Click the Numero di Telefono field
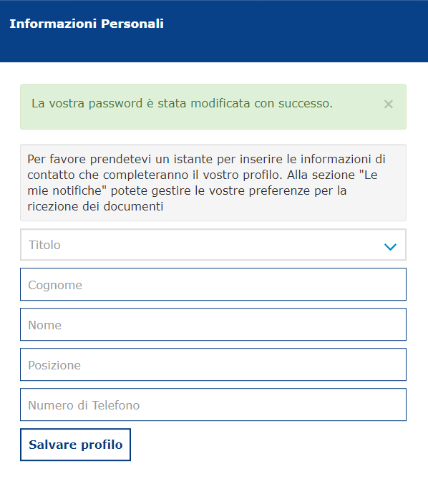The image size is (428, 504). 213,404
